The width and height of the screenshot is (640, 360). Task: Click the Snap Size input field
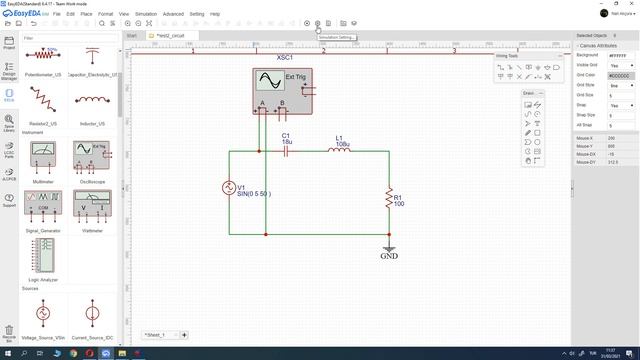(621, 116)
